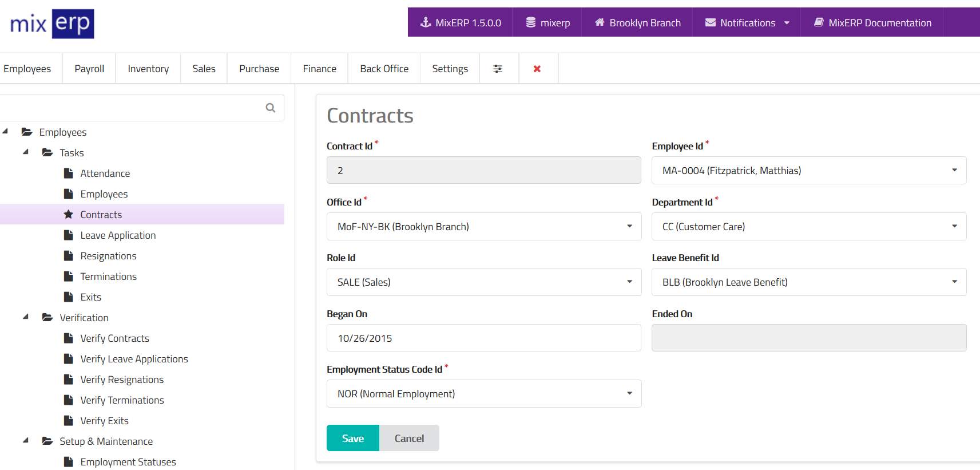Open Brooklyn Branch home icon link
980x470 pixels.
(x=637, y=23)
